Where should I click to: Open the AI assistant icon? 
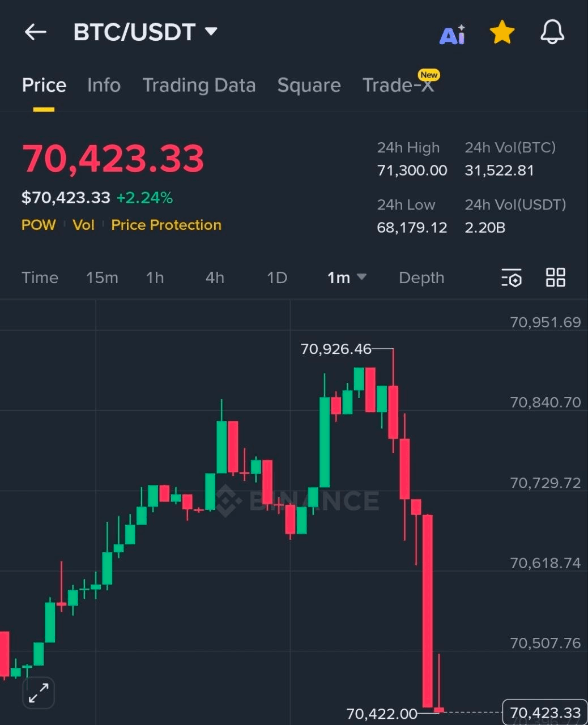point(452,35)
